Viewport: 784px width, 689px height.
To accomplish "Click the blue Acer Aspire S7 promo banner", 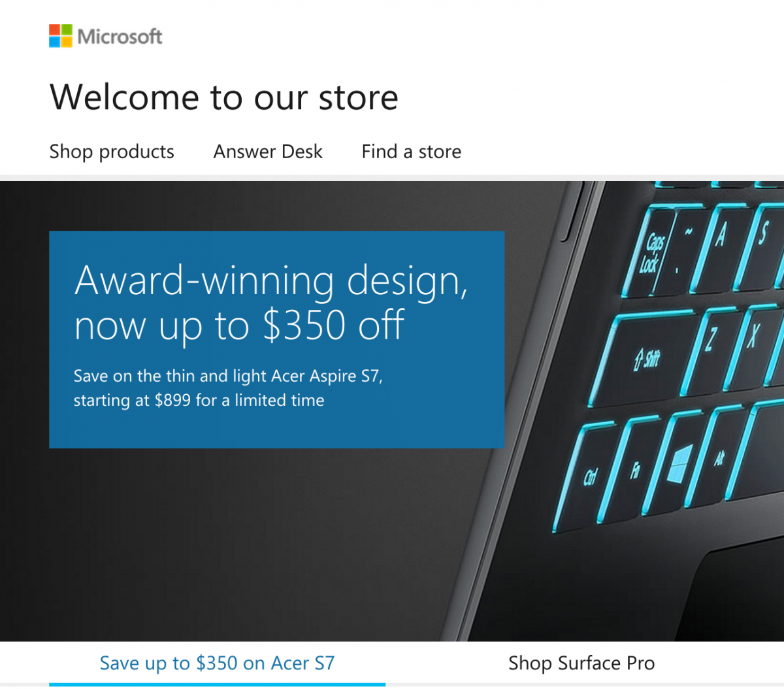I will click(x=276, y=340).
